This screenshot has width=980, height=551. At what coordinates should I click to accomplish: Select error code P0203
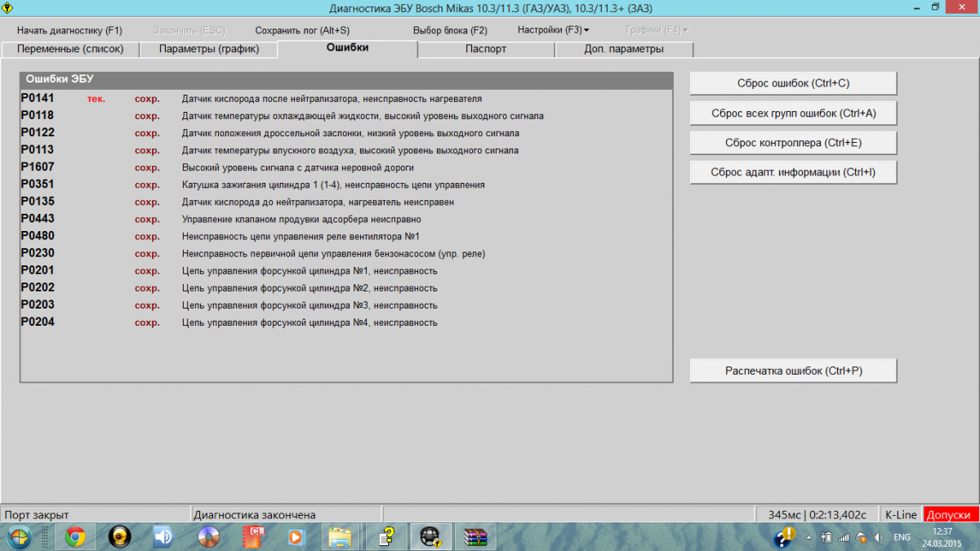coord(38,304)
